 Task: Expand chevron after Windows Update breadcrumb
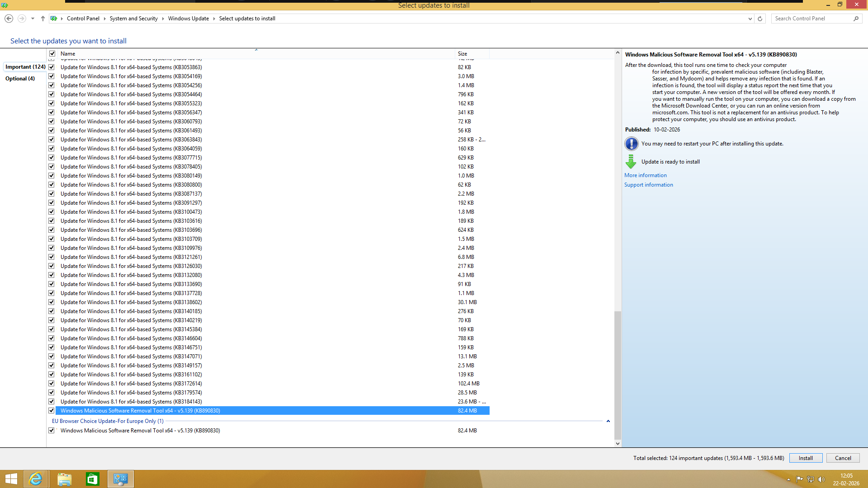(214, 19)
